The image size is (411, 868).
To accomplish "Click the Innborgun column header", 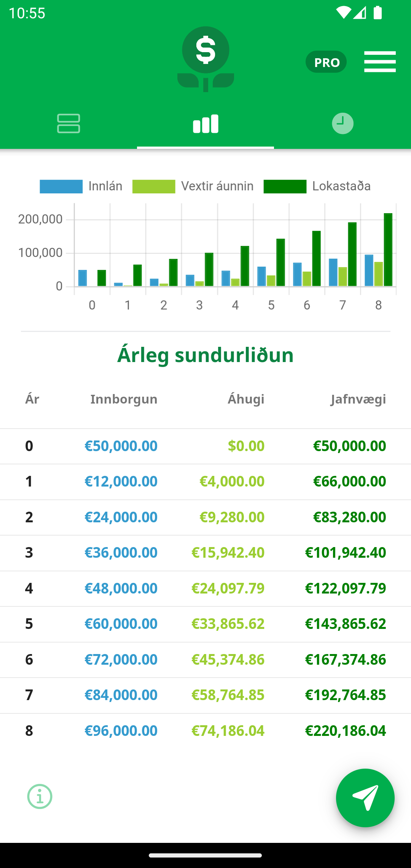I will (124, 399).
